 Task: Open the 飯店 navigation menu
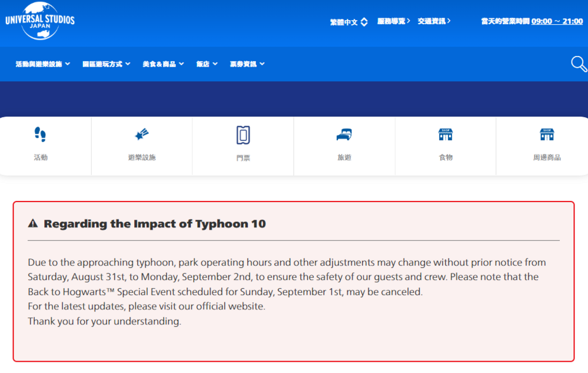[x=207, y=64]
